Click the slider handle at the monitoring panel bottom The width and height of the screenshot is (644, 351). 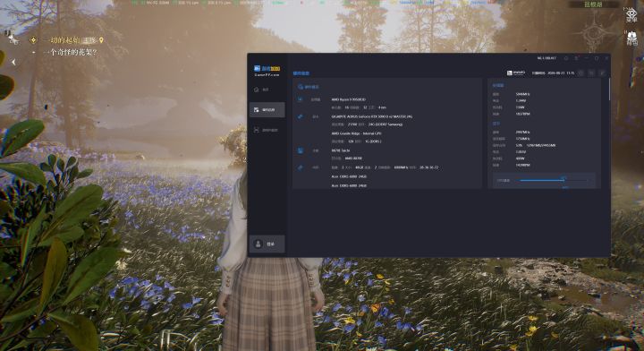[563, 180]
